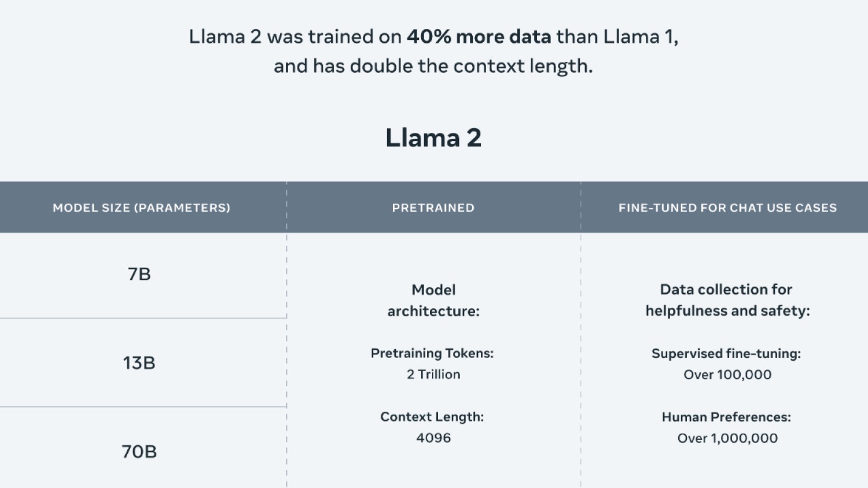Viewport: 868px width, 488px height.
Task: Click Data collection for helpfulness and safety text
Action: pyautogui.click(x=727, y=300)
